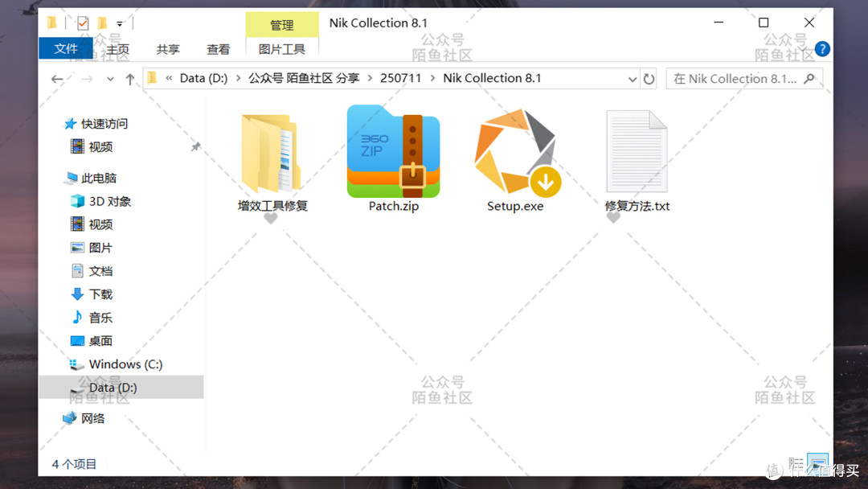Open 桌面 in sidebar
The width and height of the screenshot is (868, 489).
tap(92, 340)
